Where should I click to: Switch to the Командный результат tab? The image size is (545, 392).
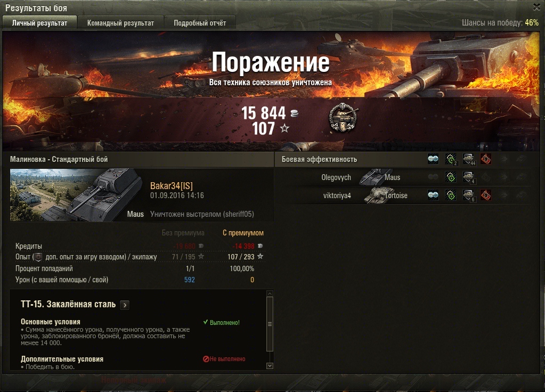tap(120, 23)
